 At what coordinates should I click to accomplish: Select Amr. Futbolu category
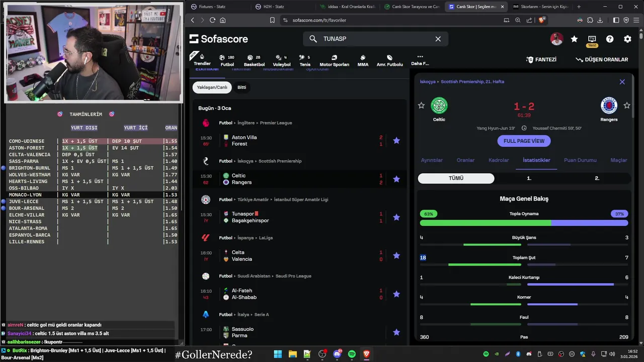(389, 60)
